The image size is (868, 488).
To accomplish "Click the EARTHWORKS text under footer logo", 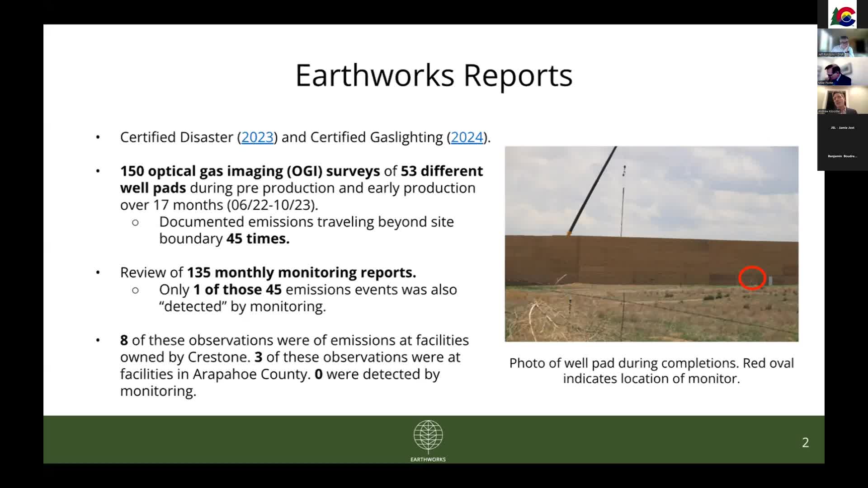I will 428,460.
